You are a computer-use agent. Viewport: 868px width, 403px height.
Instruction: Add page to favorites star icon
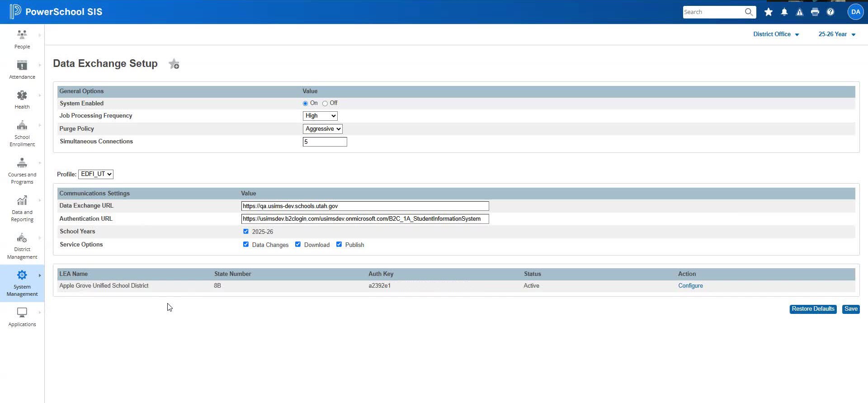(174, 64)
